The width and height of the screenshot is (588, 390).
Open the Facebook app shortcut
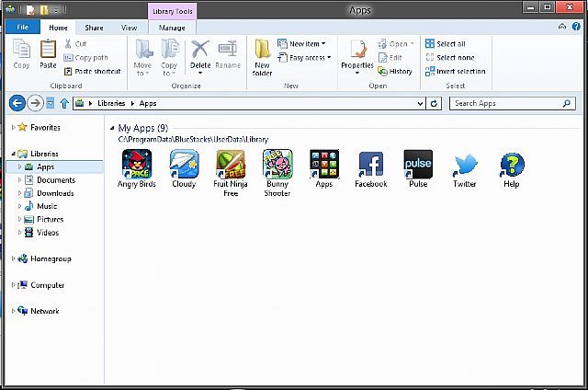click(x=370, y=164)
